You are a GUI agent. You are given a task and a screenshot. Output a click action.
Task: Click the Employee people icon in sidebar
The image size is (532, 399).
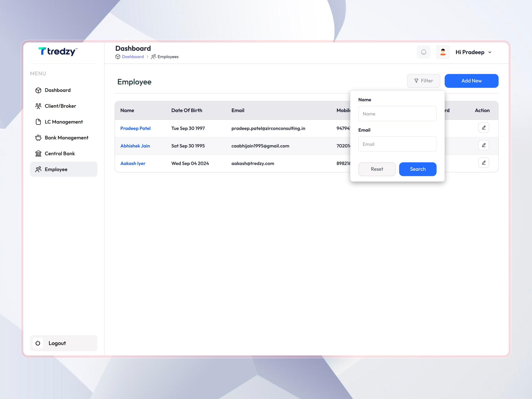39,169
